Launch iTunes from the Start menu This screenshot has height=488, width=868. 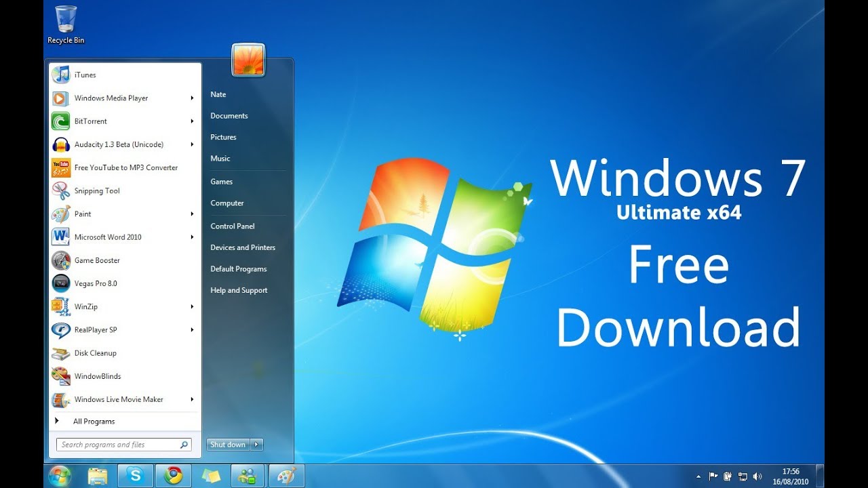[125, 75]
